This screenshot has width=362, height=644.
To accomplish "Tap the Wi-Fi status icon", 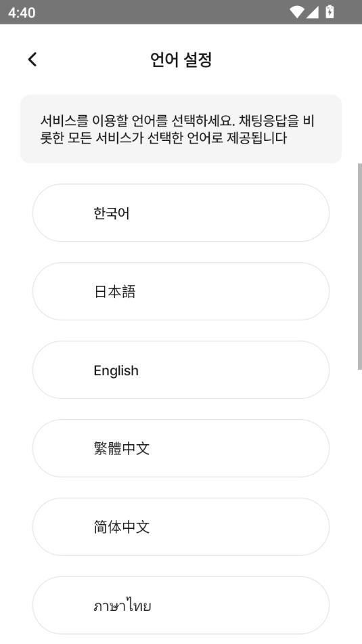I will (296, 12).
